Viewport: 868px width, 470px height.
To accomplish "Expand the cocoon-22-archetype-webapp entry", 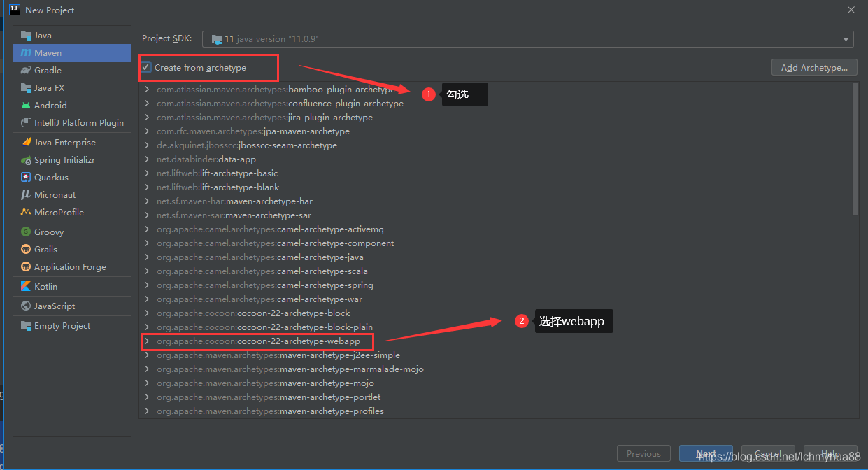I will tap(147, 341).
